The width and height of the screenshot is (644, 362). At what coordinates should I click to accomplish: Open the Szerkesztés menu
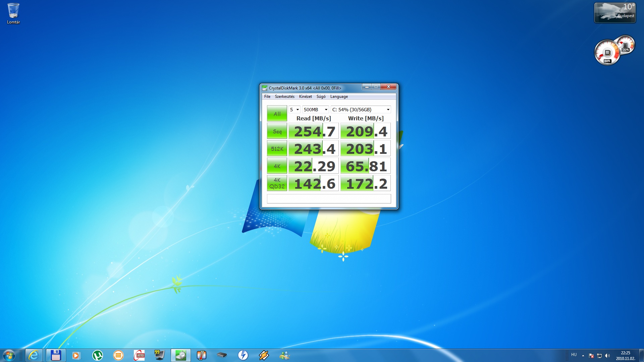click(284, 97)
